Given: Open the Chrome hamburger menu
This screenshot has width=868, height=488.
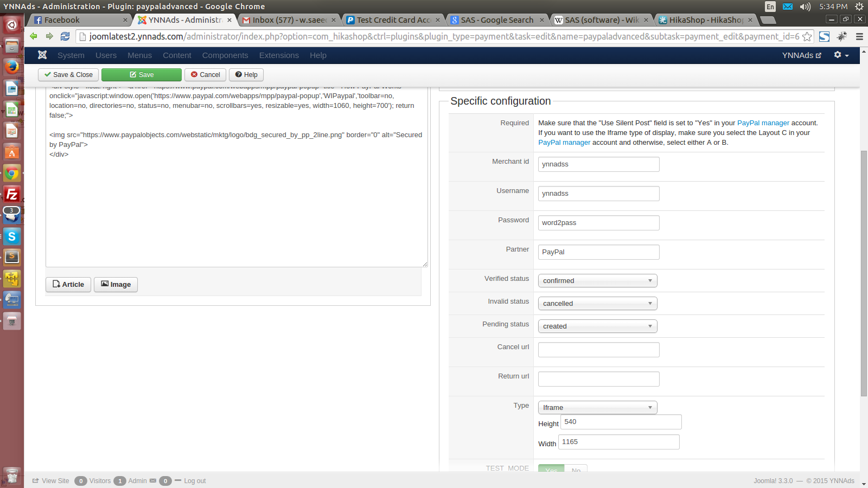Looking at the screenshot, I should pyautogui.click(x=859, y=36).
